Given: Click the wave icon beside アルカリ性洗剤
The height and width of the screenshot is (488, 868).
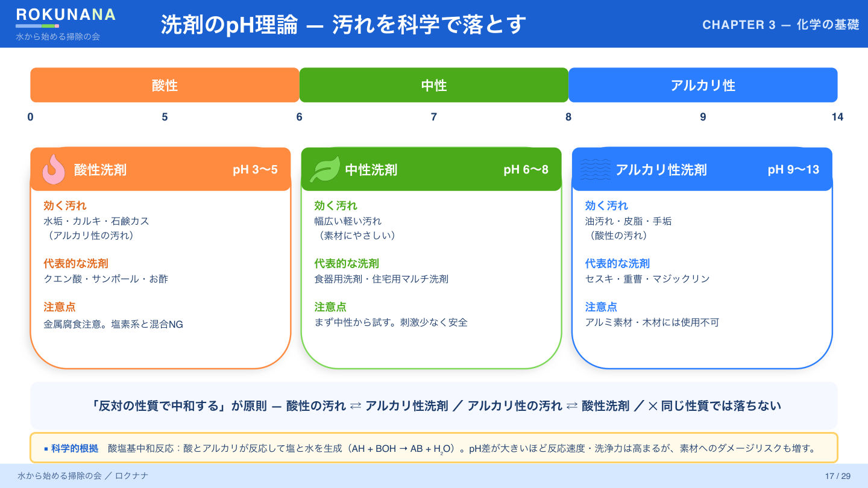Looking at the screenshot, I should [595, 169].
